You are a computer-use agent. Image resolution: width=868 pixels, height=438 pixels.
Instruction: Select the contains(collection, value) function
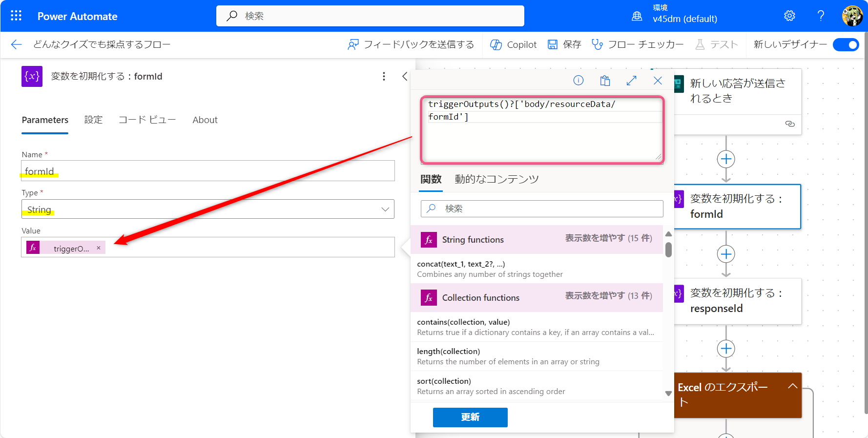(537, 327)
